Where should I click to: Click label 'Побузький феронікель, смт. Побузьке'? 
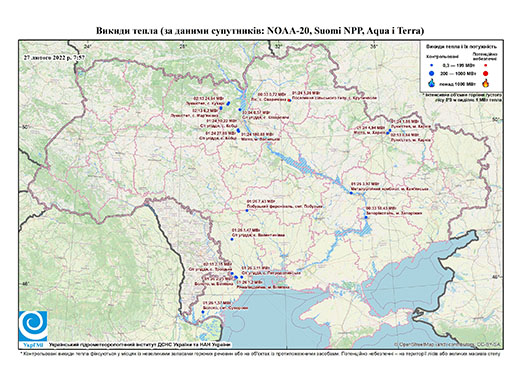285,206
